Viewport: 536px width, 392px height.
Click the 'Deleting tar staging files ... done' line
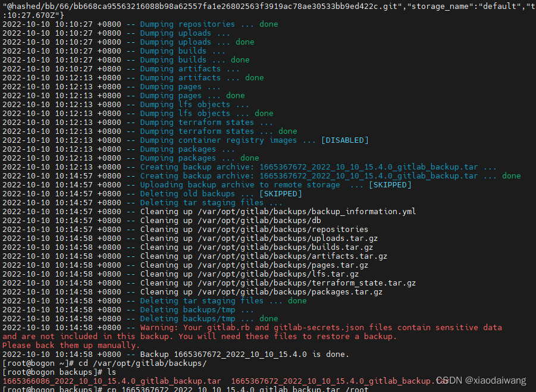click(x=155, y=301)
